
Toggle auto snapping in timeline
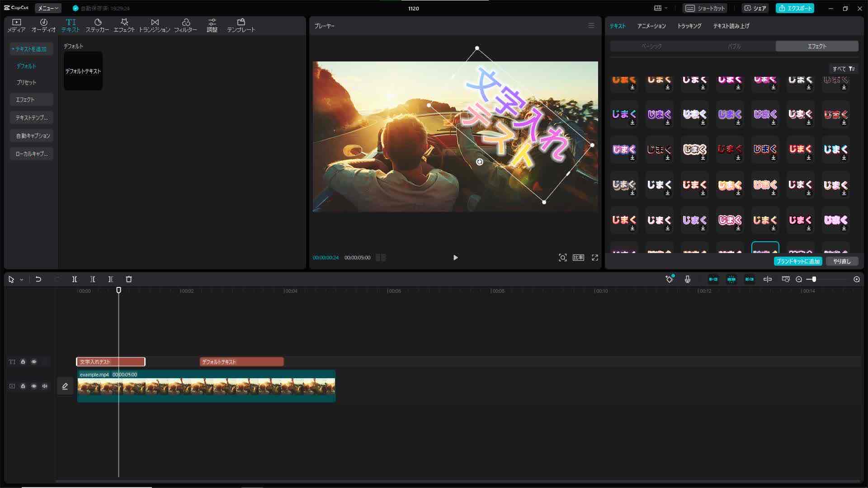tap(731, 279)
